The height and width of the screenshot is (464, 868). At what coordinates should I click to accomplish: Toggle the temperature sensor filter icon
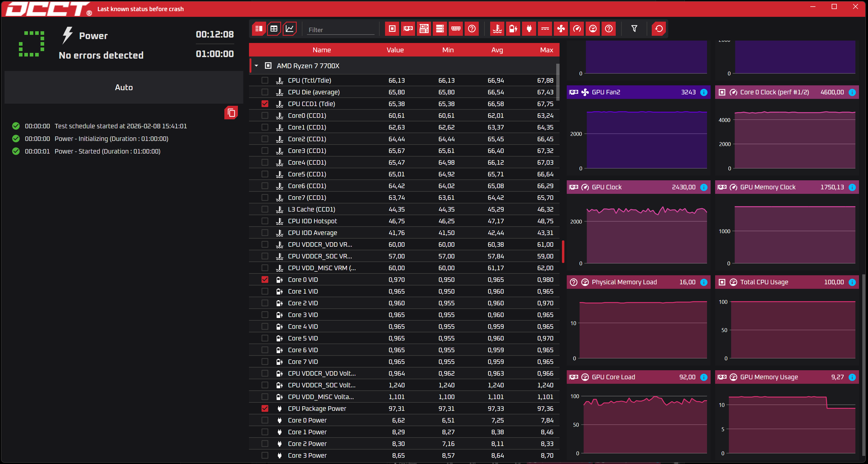click(497, 29)
